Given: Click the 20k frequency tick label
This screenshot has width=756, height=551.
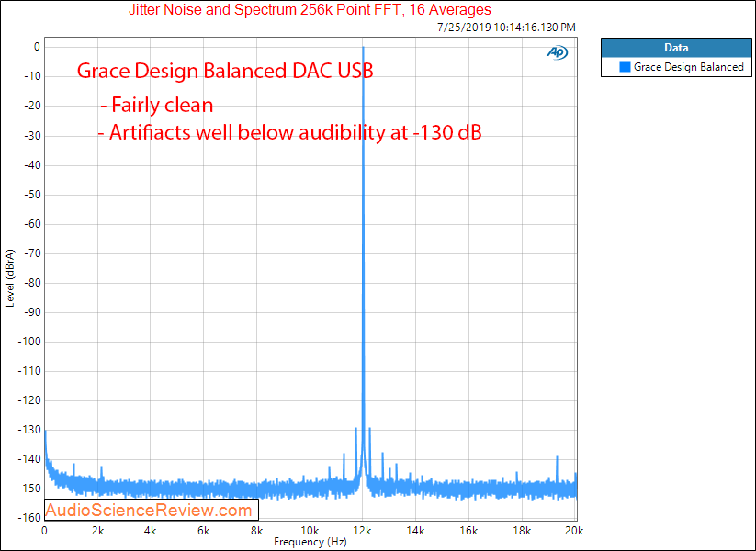Looking at the screenshot, I should 574,531.
